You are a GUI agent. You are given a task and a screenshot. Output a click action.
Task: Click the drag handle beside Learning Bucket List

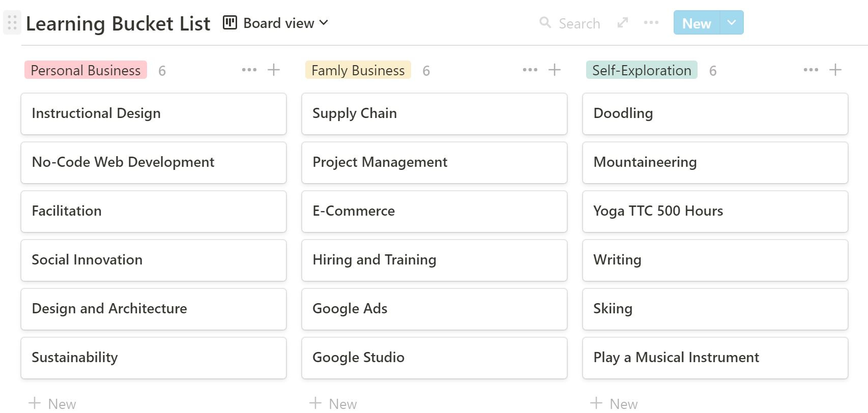click(12, 23)
